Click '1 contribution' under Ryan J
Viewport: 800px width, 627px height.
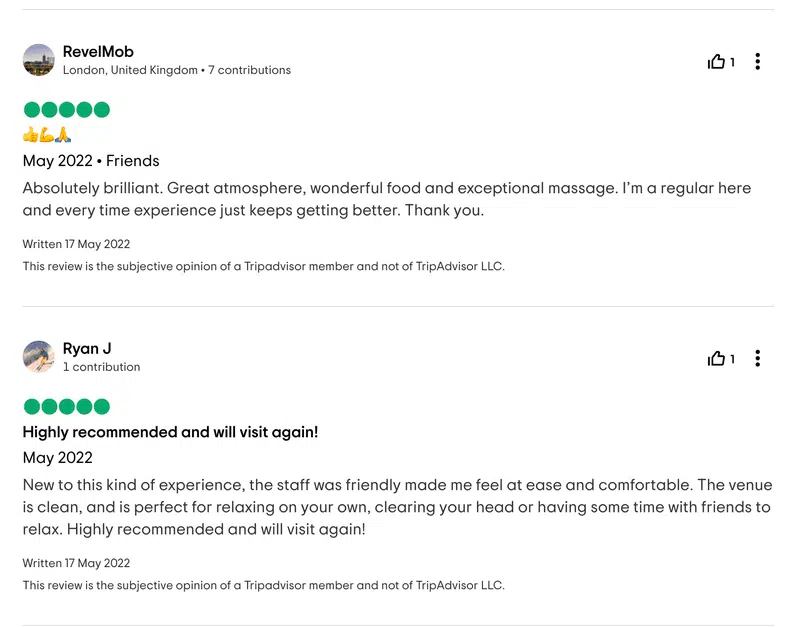(x=102, y=367)
